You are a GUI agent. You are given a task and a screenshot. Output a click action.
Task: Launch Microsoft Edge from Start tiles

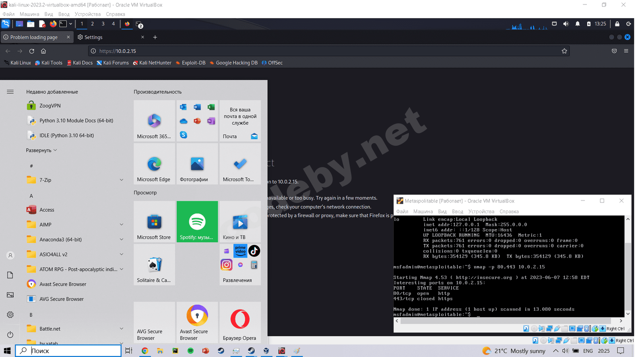click(x=154, y=164)
